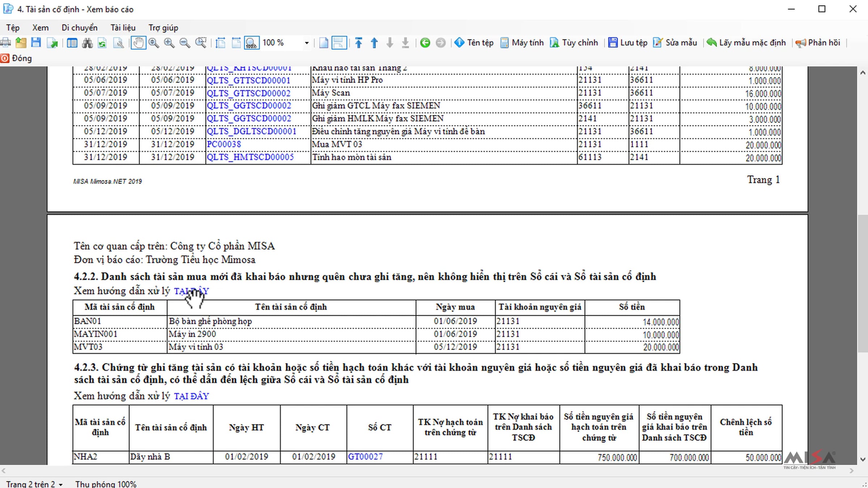Click the horizontal scrollbar right arrow
This screenshot has width=868, height=488.
851,470
